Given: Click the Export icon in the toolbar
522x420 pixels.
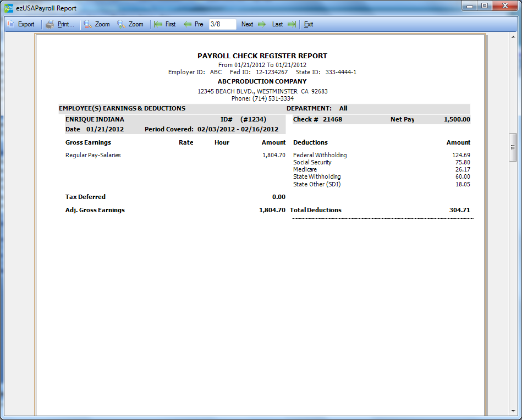Looking at the screenshot, I should coord(11,24).
